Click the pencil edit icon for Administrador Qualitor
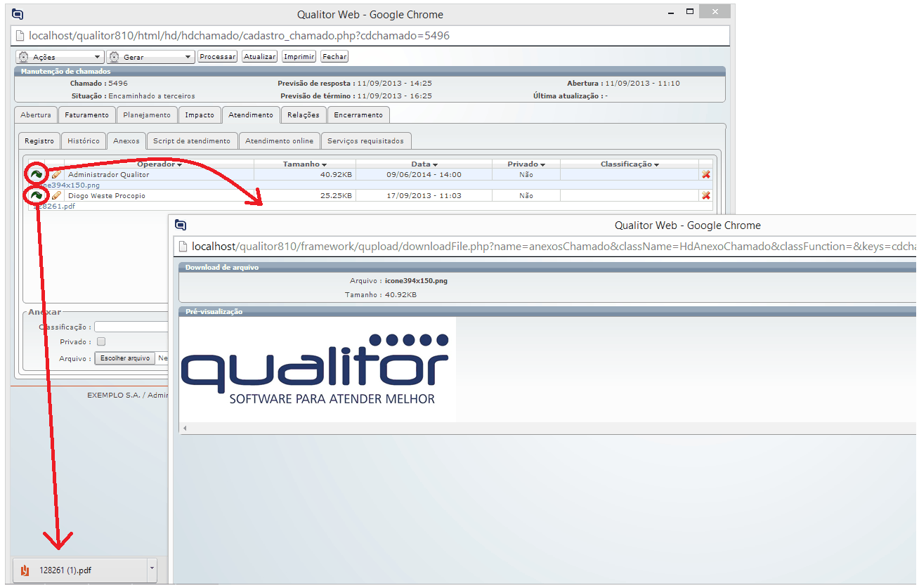This screenshot has height=588, width=919. [x=57, y=174]
